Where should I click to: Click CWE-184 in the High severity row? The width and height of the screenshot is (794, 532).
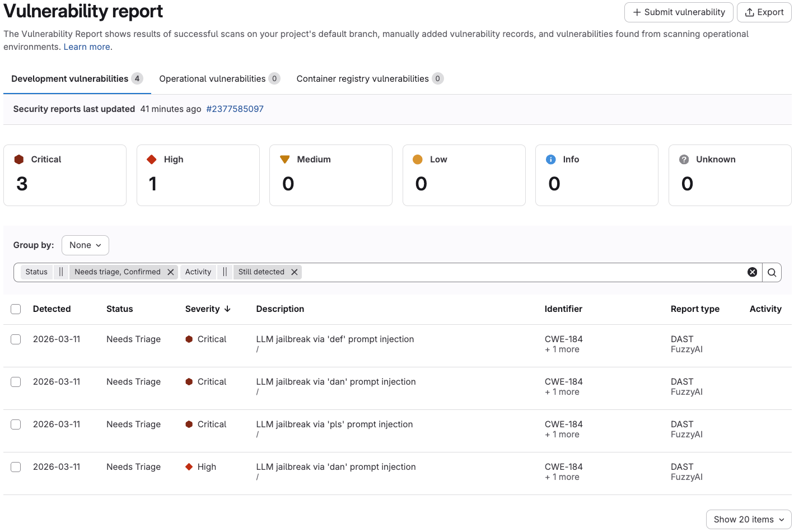coord(564,467)
